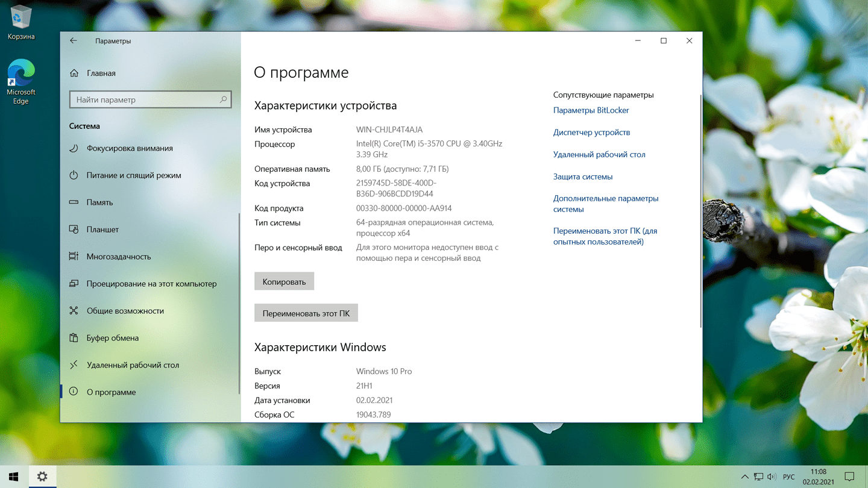Open the Параметры BitLocker link

(x=591, y=110)
